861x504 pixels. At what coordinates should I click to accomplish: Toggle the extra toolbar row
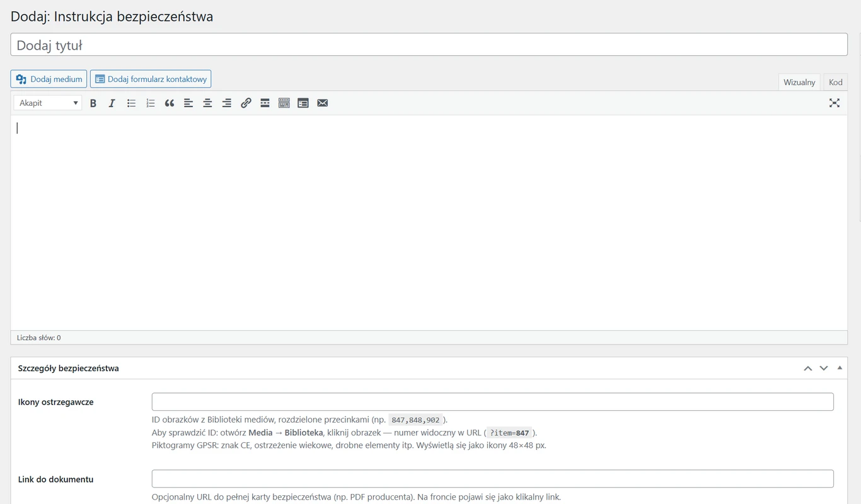(x=284, y=103)
